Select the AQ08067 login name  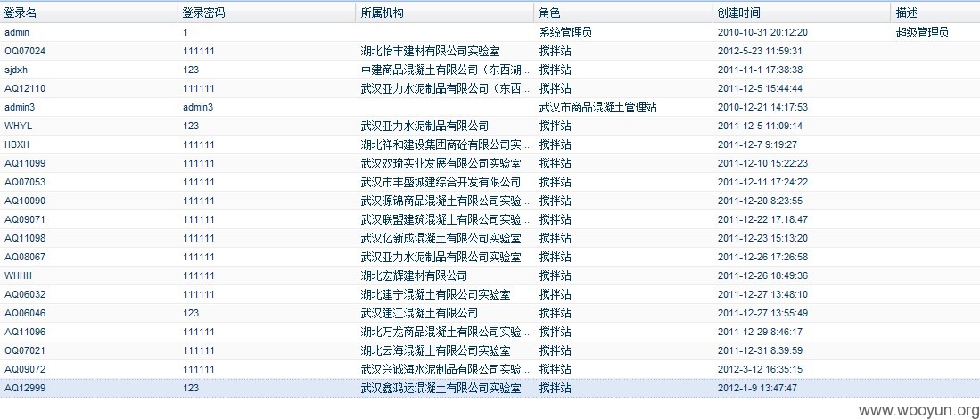(x=25, y=258)
